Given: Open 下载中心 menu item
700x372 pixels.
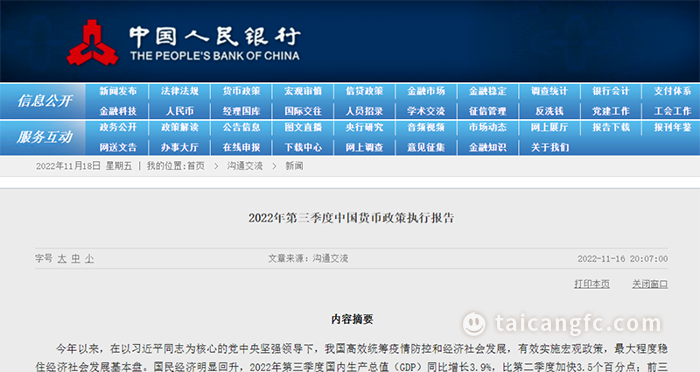Looking at the screenshot, I should pos(303,147).
